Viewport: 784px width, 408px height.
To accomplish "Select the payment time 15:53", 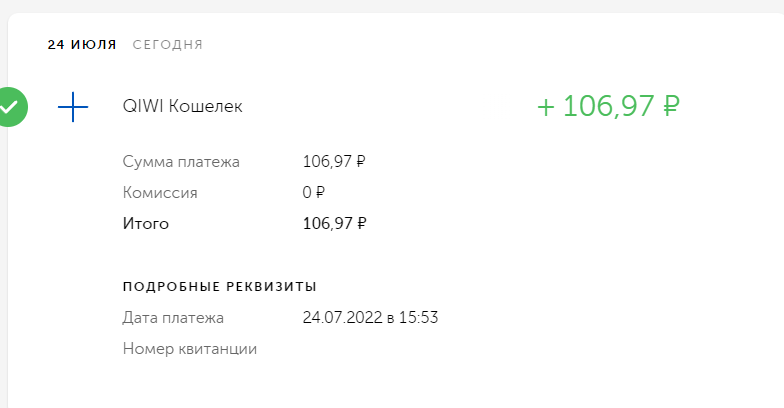I will pos(420,318).
